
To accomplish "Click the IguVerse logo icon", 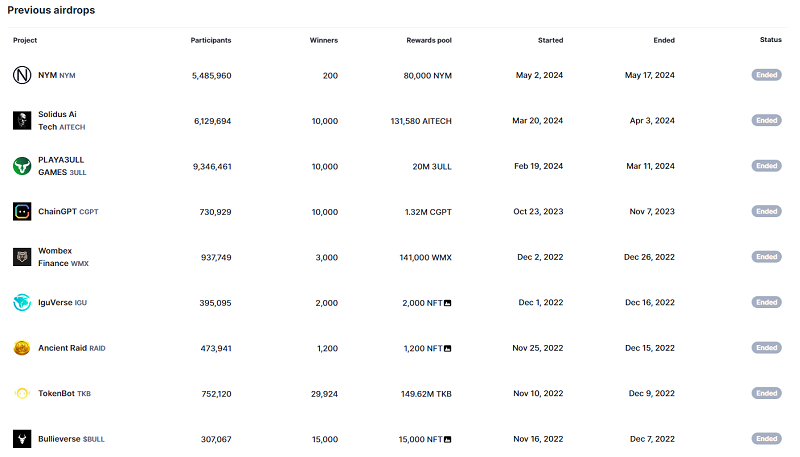I will [22, 302].
